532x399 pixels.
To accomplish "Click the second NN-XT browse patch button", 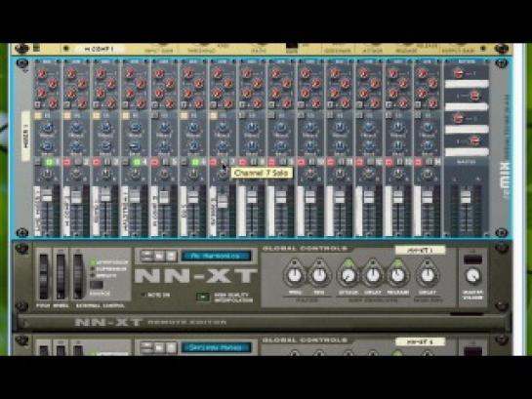I will click(x=159, y=348).
